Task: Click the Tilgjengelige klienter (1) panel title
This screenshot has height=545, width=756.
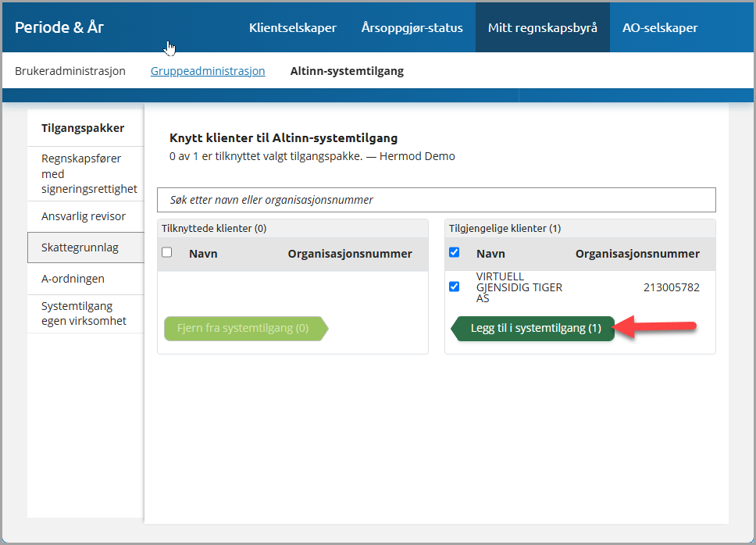Action: point(505,229)
